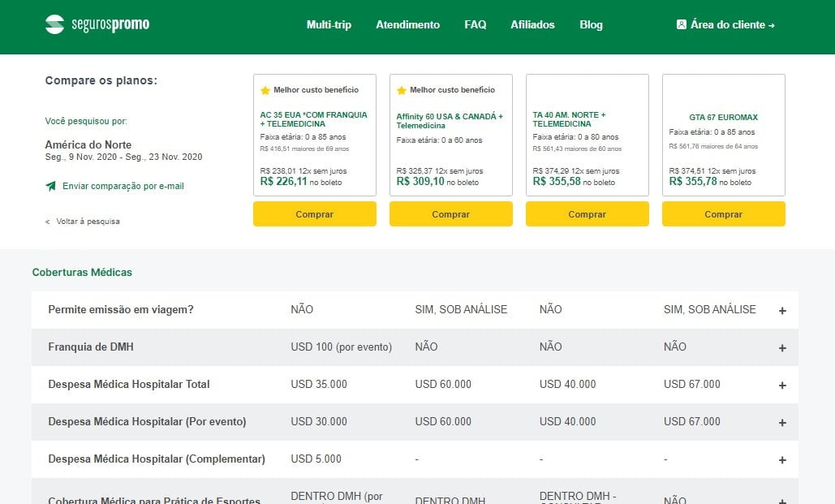The width and height of the screenshot is (835, 504).
Task: Open GTA 67 EUROMAX plan title
Action: coord(723,117)
